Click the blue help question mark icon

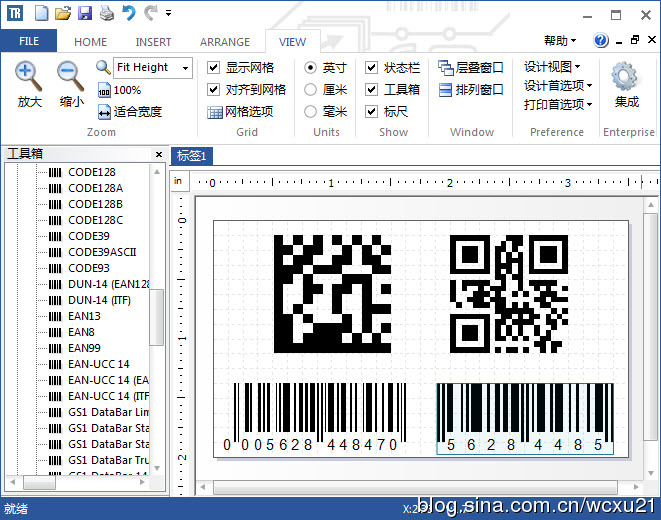click(601, 40)
